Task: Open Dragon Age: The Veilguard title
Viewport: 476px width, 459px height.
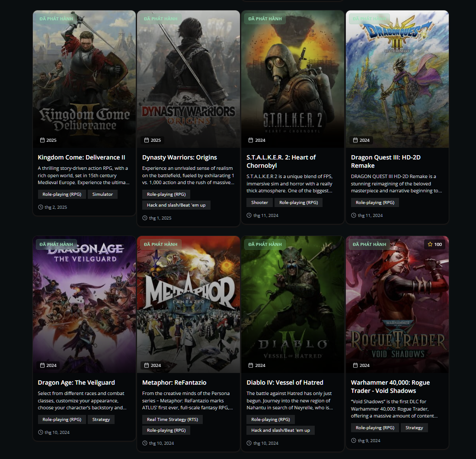Action: click(x=76, y=382)
